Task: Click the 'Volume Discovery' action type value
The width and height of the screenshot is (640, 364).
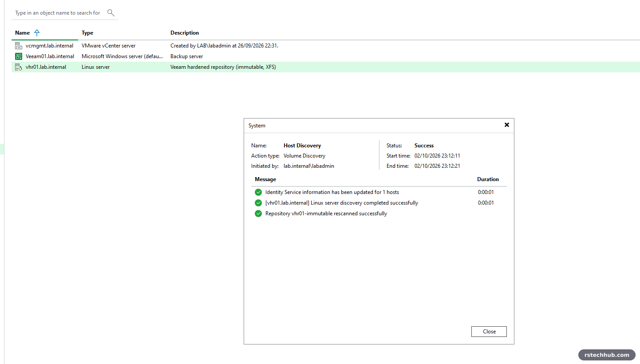Action: (304, 156)
